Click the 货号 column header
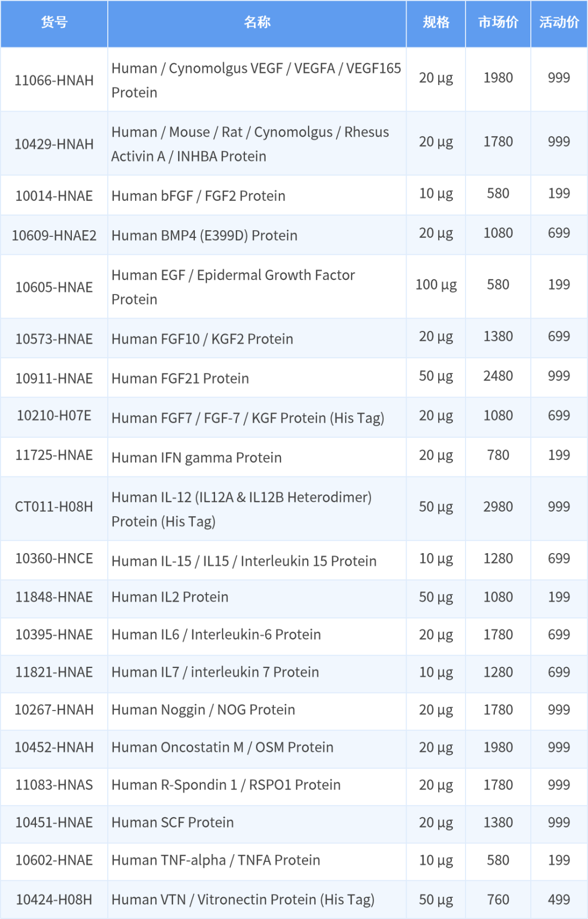588x919 pixels. (54, 22)
